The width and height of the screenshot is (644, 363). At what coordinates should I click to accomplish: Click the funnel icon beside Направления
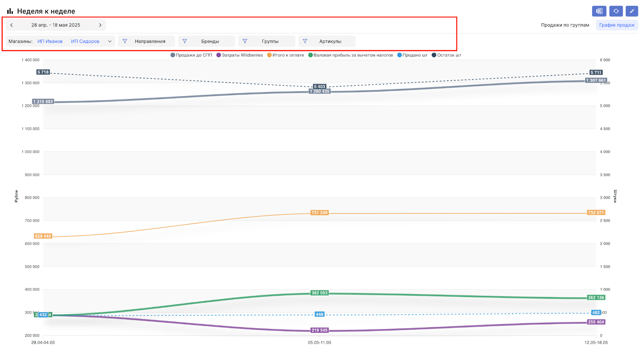tap(125, 41)
